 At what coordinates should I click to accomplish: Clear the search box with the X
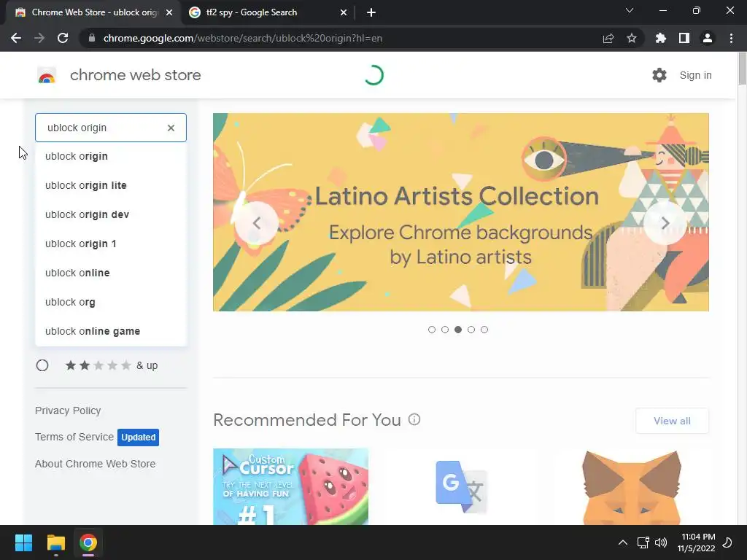(x=171, y=128)
